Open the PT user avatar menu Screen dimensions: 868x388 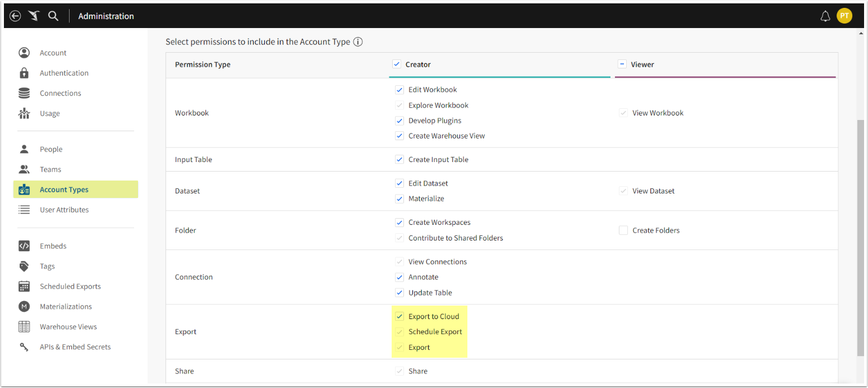coord(844,16)
